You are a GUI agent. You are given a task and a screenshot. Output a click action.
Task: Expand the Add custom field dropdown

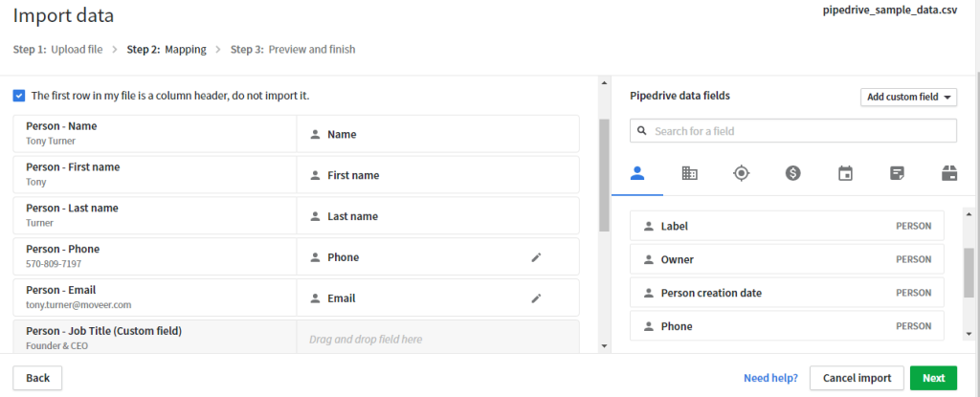point(908,98)
